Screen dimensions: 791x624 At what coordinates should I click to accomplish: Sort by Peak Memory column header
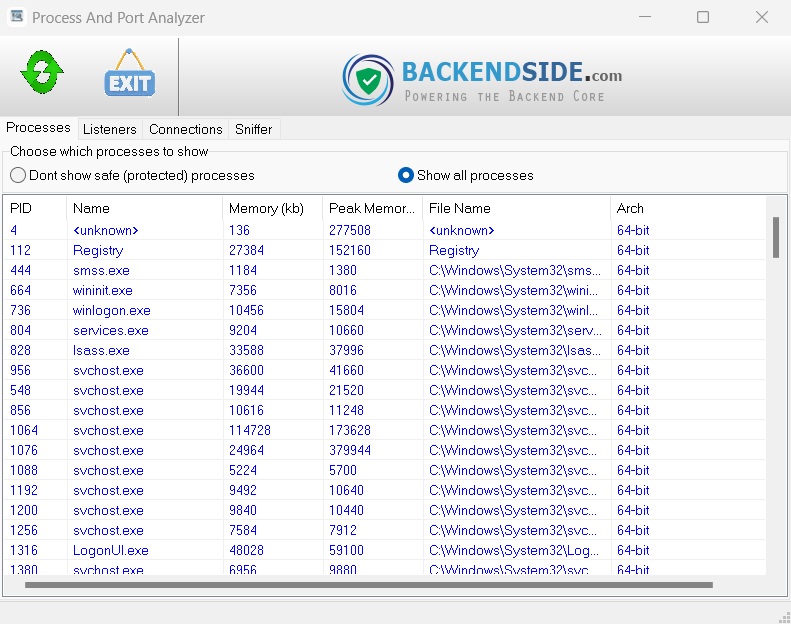[x=372, y=208]
